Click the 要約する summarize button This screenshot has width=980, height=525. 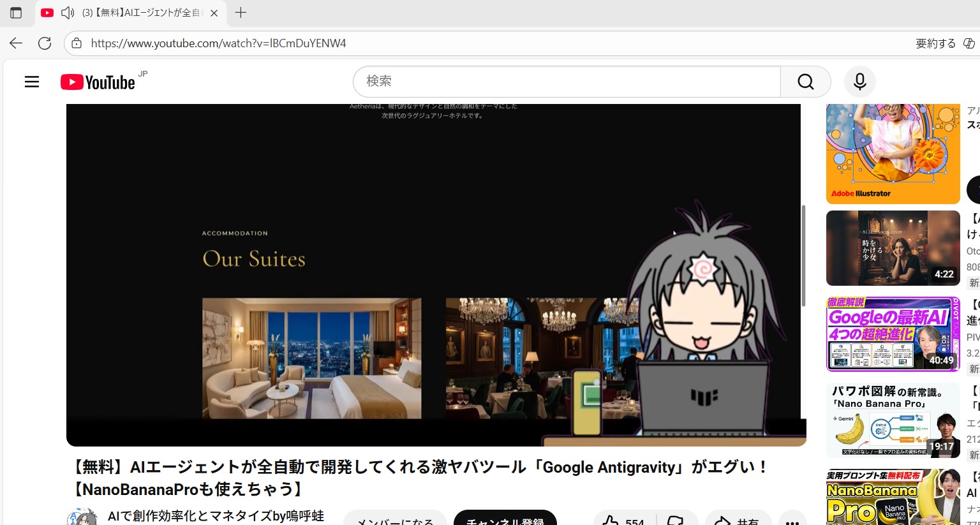[935, 43]
